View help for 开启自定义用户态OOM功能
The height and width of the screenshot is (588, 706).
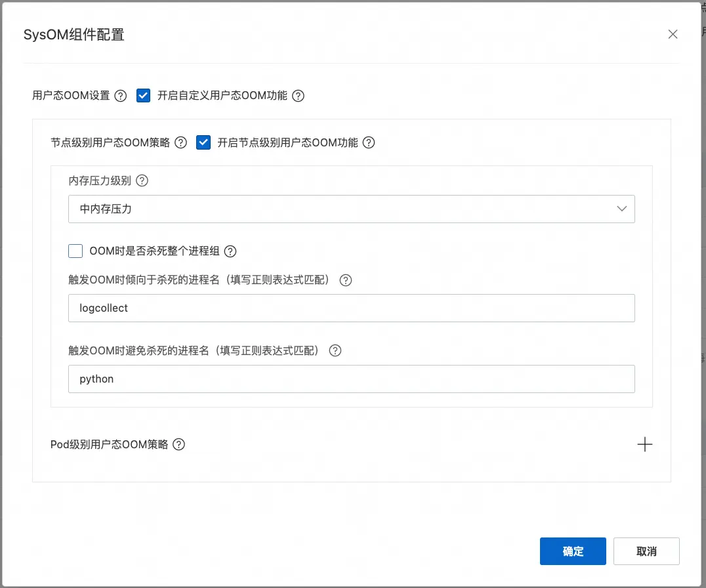298,96
